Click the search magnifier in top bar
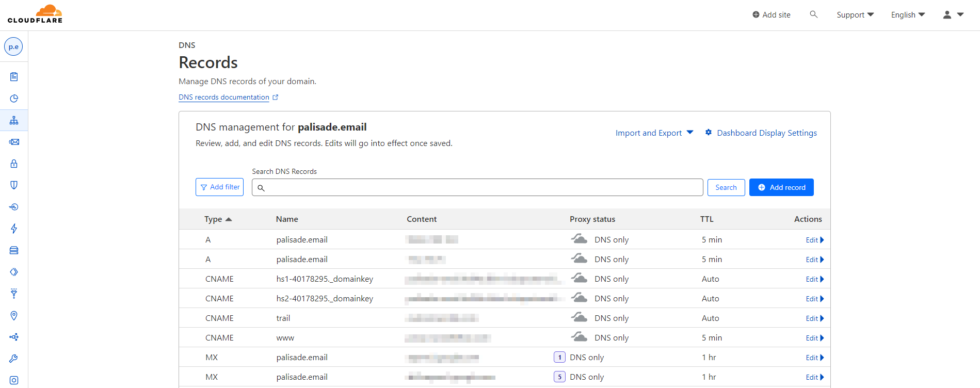 814,14
